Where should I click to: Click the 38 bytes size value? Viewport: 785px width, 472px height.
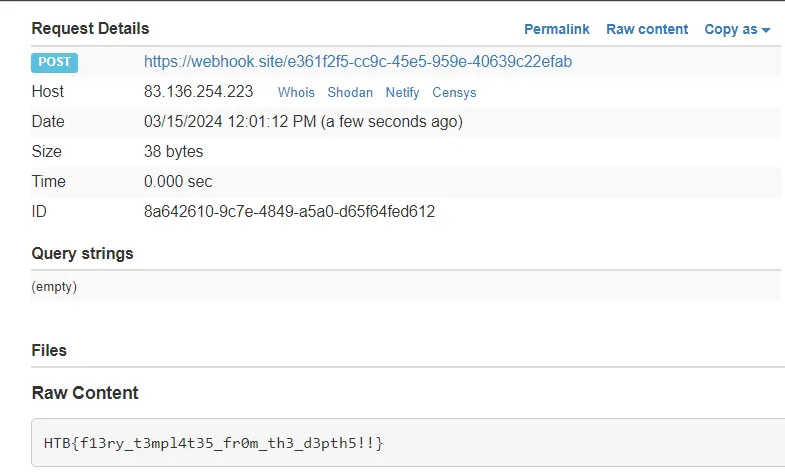pos(174,152)
